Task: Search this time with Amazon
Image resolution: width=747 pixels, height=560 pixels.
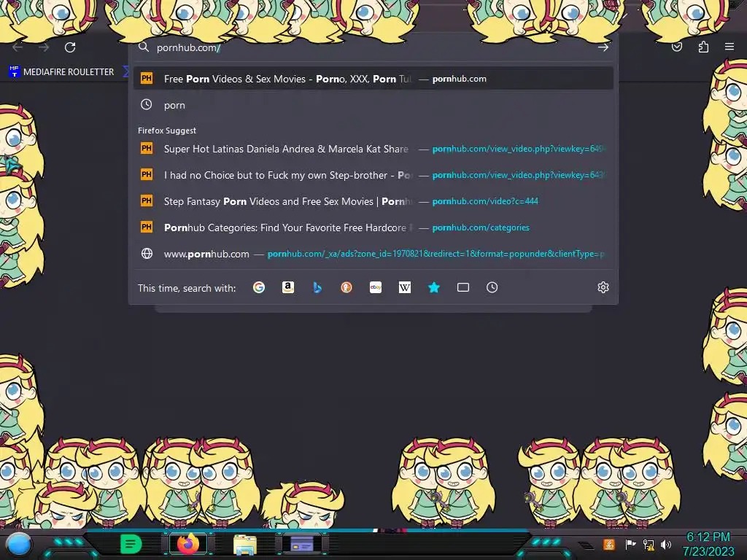Action: (x=287, y=287)
